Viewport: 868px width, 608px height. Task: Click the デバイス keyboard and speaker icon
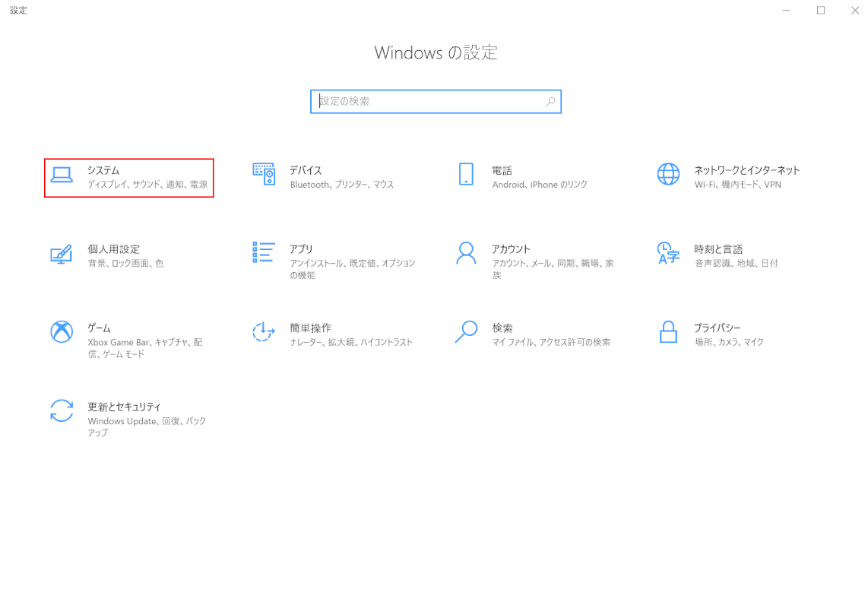click(264, 175)
